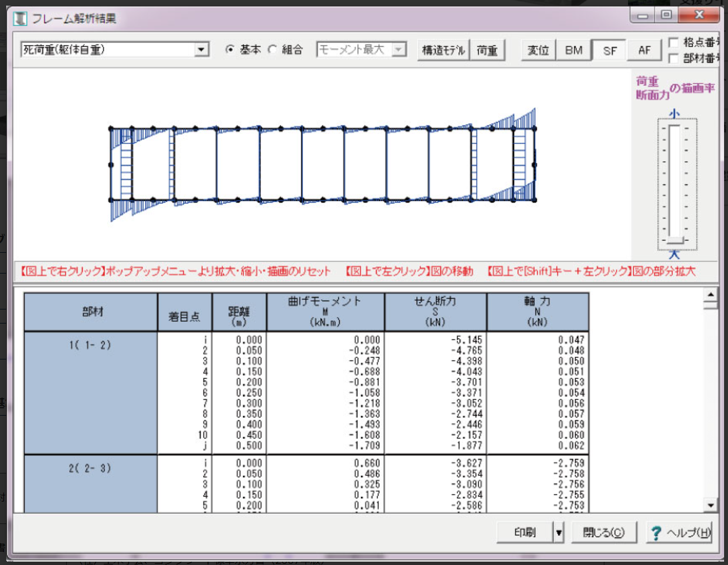Viewport: 728px width, 565px height.
Task: Select the 組合 combination radio button
Action: (272, 49)
